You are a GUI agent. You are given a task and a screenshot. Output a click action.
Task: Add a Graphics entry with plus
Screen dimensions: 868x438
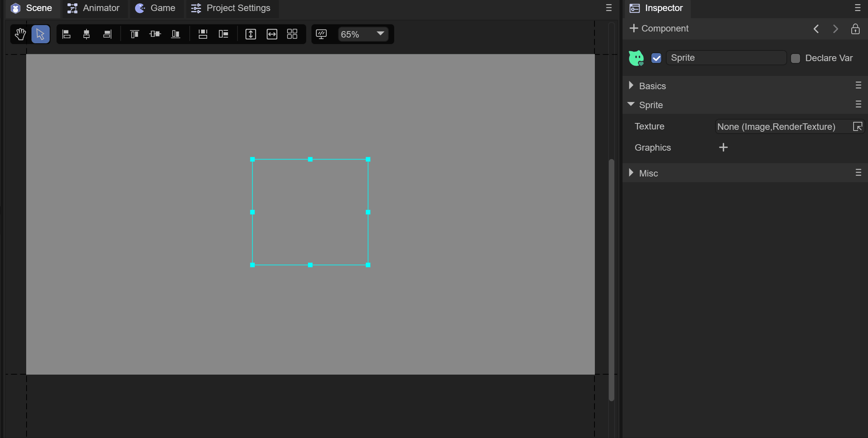coord(723,147)
